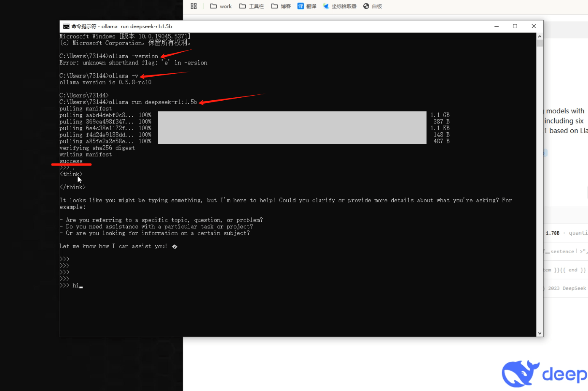Click the scrollbar thumb in terminal
The height and width of the screenshot is (391, 588).
coord(540,43)
